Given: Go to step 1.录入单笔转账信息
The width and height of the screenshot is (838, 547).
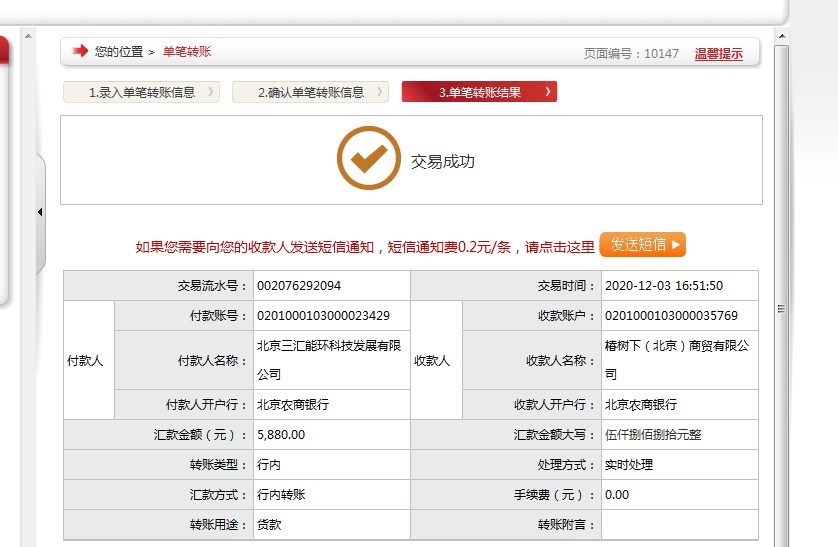Looking at the screenshot, I should (x=141, y=92).
